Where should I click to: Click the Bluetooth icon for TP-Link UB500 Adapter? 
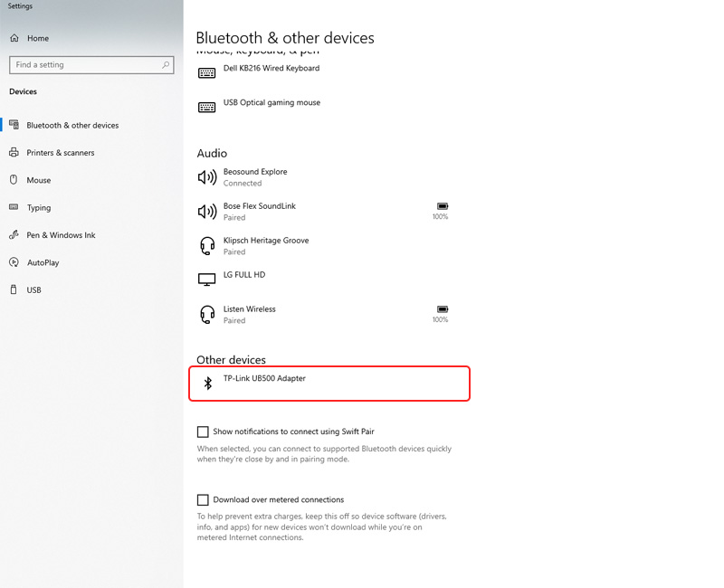(208, 383)
